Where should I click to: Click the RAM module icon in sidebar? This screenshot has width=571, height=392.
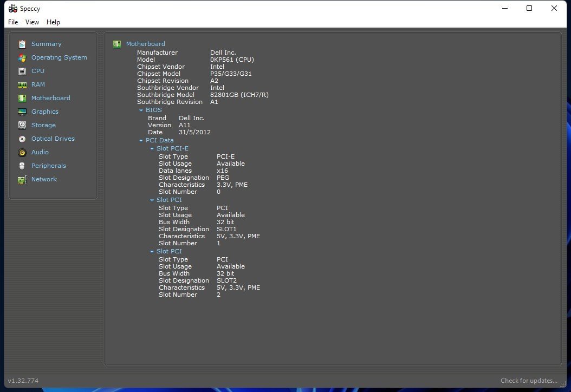pyautogui.click(x=22, y=85)
